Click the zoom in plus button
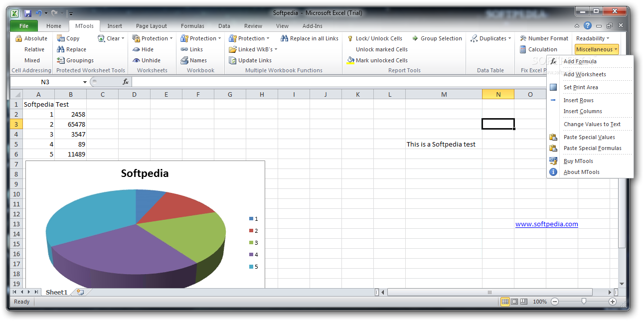Image resolution: width=644 pixels, height=321 pixels. (613, 302)
